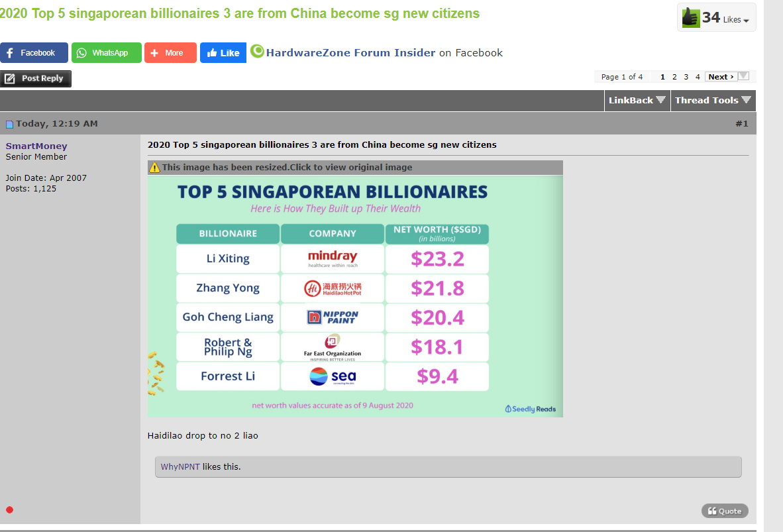
Task: Click the Next page link
Action: (x=721, y=77)
